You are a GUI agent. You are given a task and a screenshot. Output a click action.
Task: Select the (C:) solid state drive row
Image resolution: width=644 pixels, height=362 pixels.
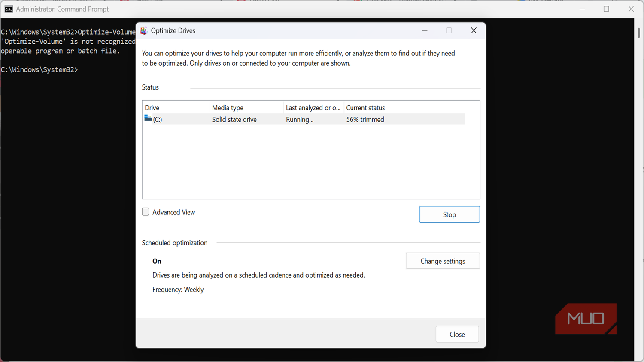point(304,119)
